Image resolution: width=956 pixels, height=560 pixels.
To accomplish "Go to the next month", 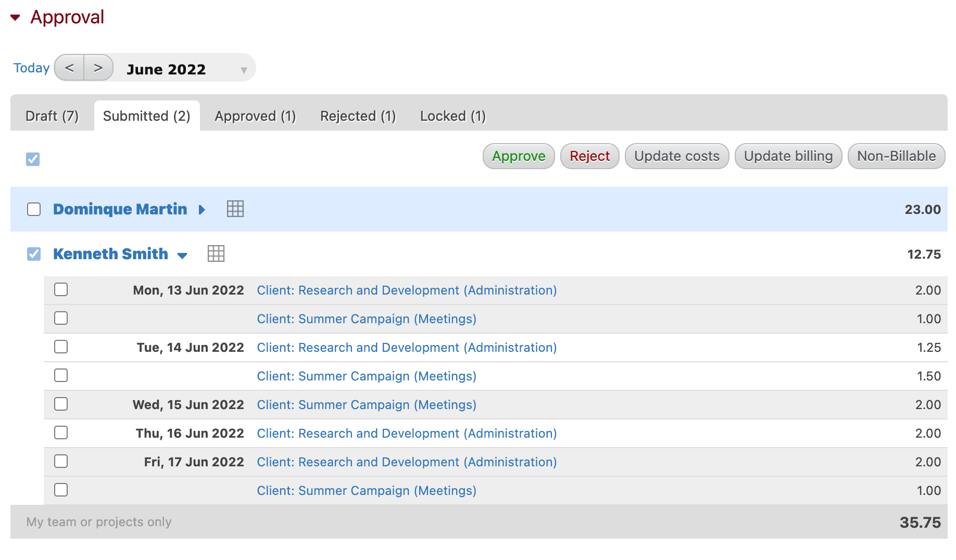I will [x=98, y=68].
